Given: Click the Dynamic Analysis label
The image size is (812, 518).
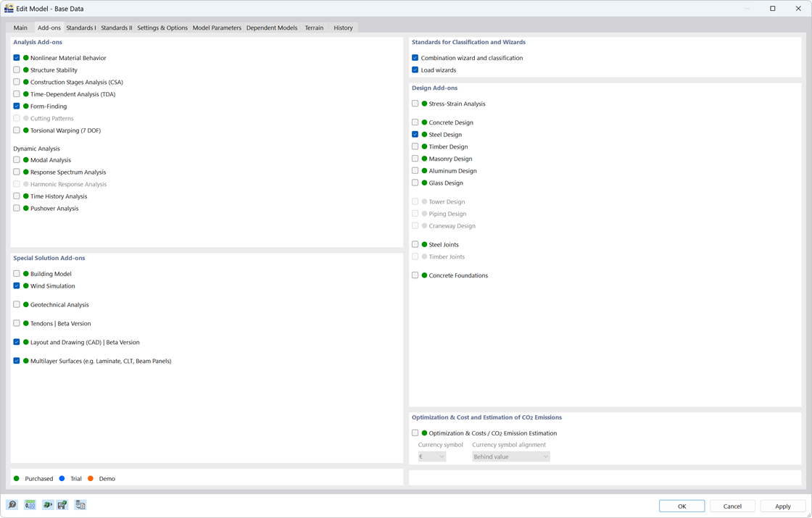Looking at the screenshot, I should point(37,149).
